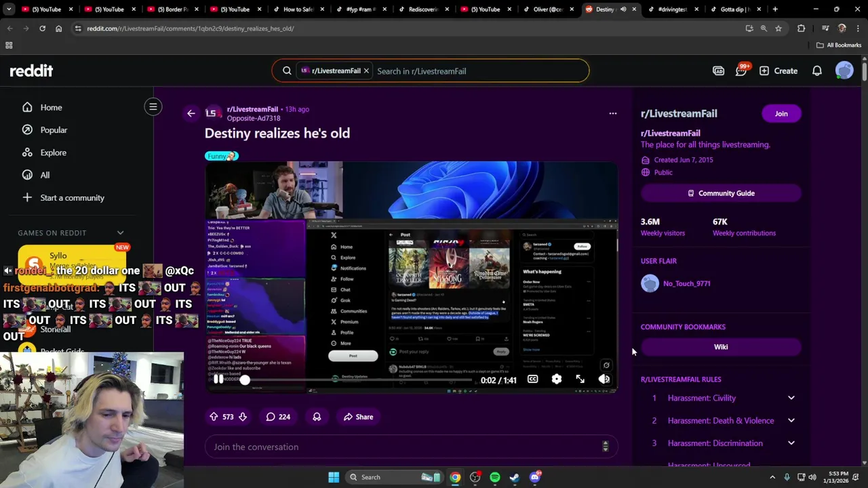Open the Community Guide
Screen dimensions: 868x488
(x=721, y=193)
